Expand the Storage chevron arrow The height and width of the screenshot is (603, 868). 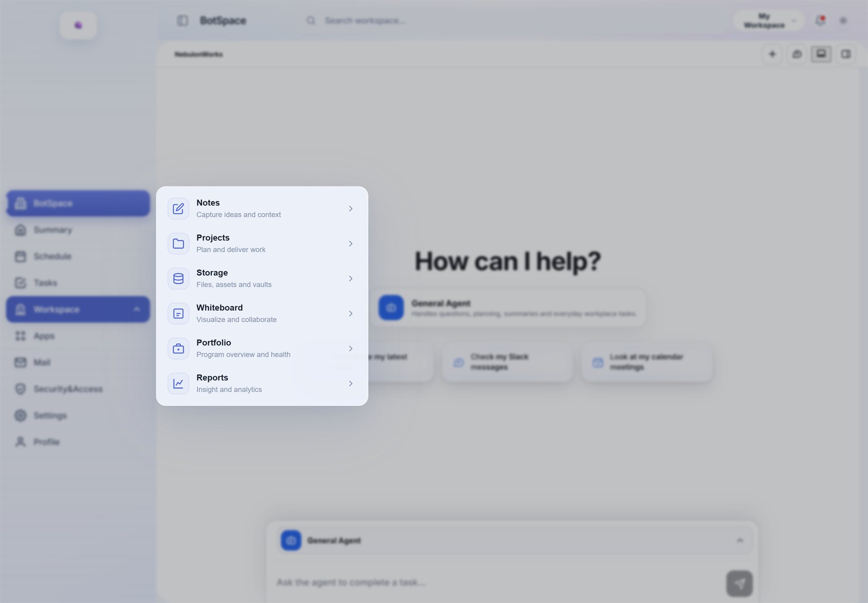[350, 279]
